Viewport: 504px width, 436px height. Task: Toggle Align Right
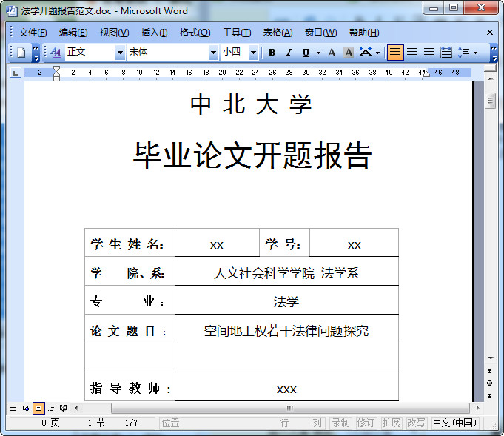429,52
